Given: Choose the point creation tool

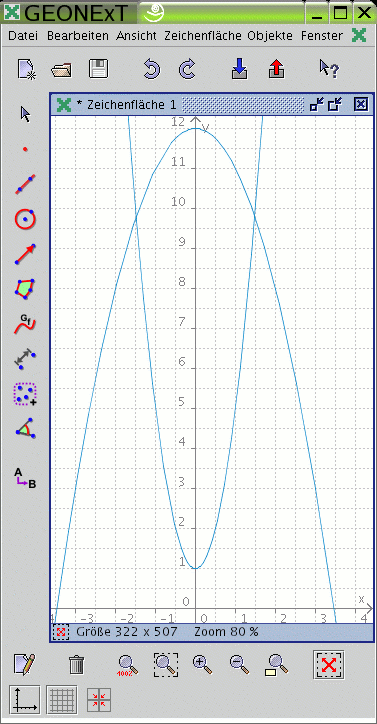Looking at the screenshot, I should pyautogui.click(x=25, y=149).
